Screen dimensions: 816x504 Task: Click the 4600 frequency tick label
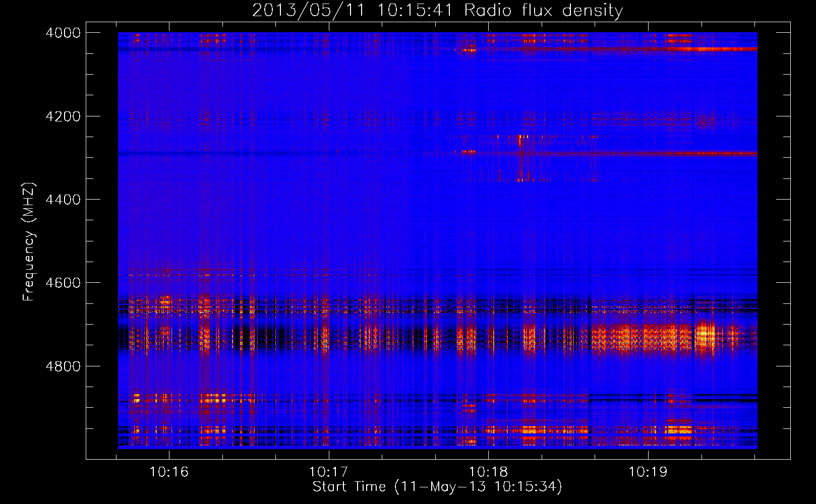pos(63,283)
